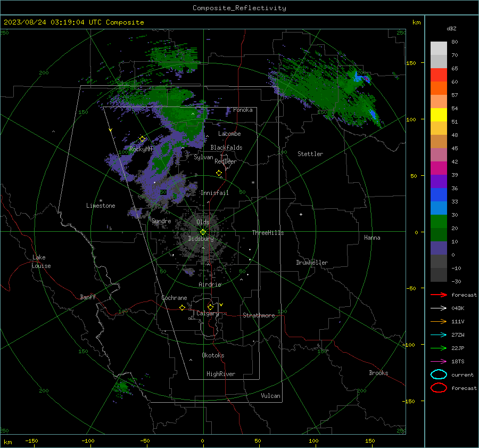Select the yellow 54 dBZ color swatch
The height and width of the screenshot is (448, 479).
439,115
